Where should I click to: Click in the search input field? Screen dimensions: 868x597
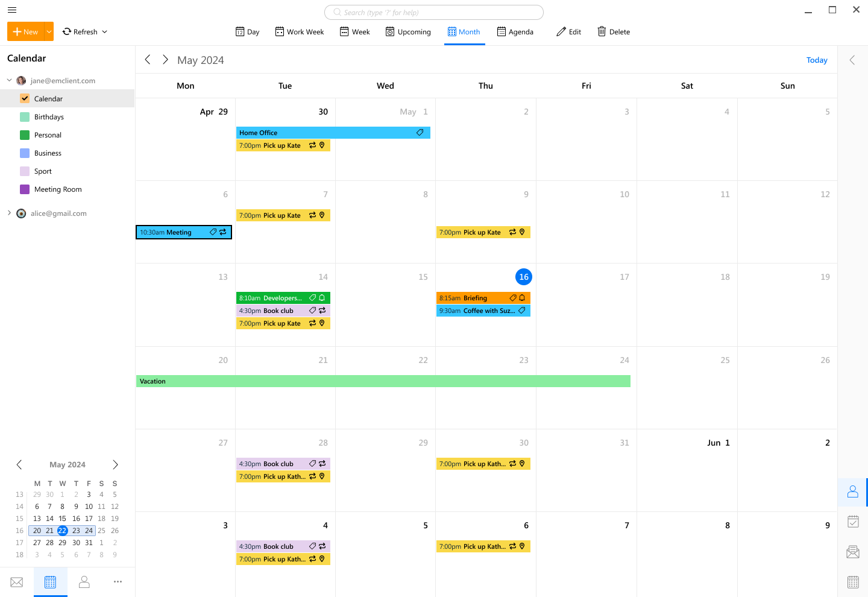[x=434, y=12]
